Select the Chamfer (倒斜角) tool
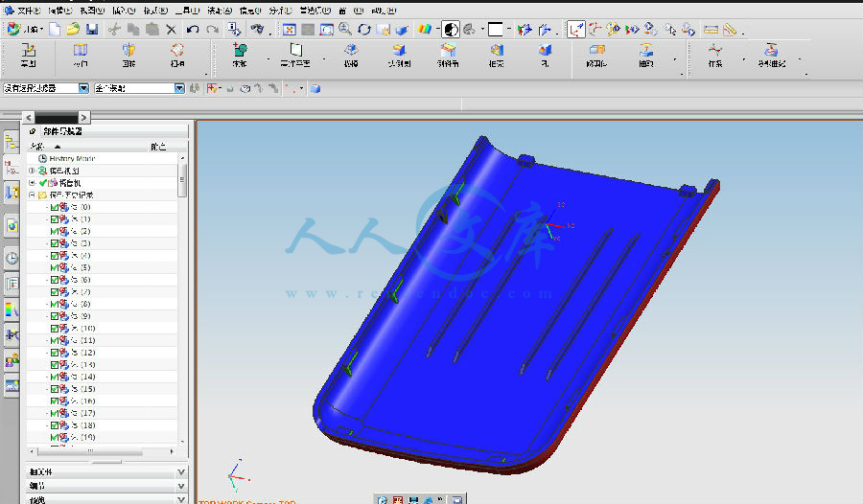 [x=448, y=57]
